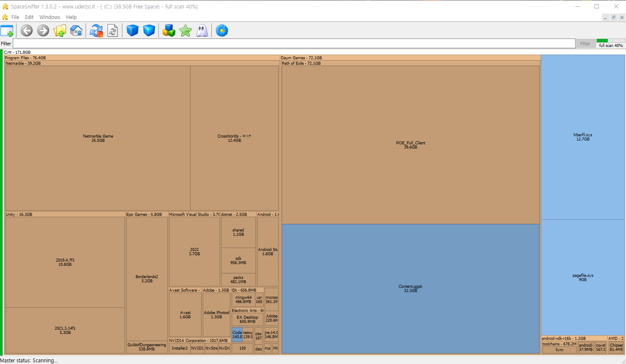
Task: Click into the Filter text field
Action: pos(294,44)
